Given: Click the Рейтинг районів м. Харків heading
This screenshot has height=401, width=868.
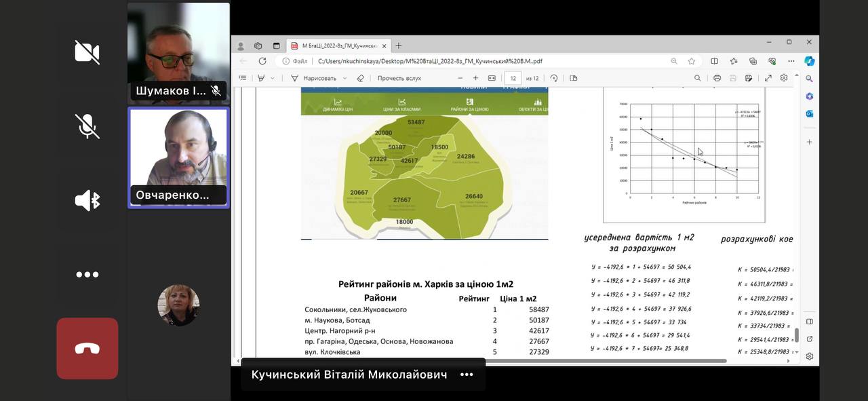Looking at the screenshot, I should [426, 284].
